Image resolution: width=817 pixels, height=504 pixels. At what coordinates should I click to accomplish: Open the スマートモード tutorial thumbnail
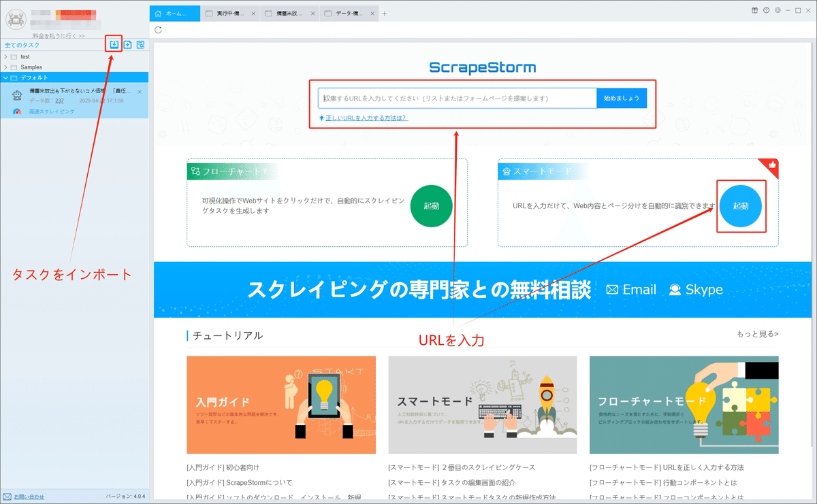pyautogui.click(x=483, y=405)
